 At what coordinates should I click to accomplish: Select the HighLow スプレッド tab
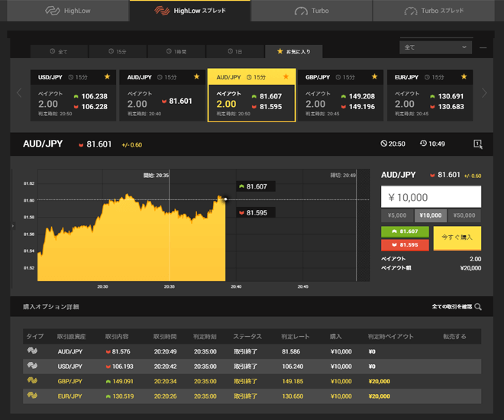pos(190,11)
